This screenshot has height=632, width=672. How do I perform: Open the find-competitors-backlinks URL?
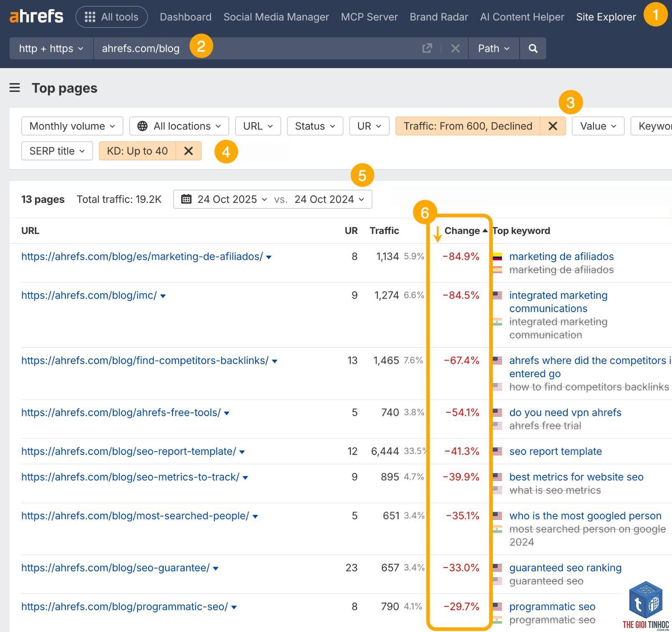(145, 360)
